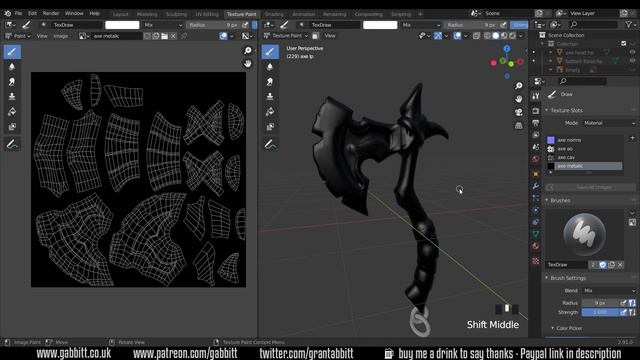Toggle fake user shield for TexDraw brush
This screenshot has height=360, width=640.
(603, 265)
